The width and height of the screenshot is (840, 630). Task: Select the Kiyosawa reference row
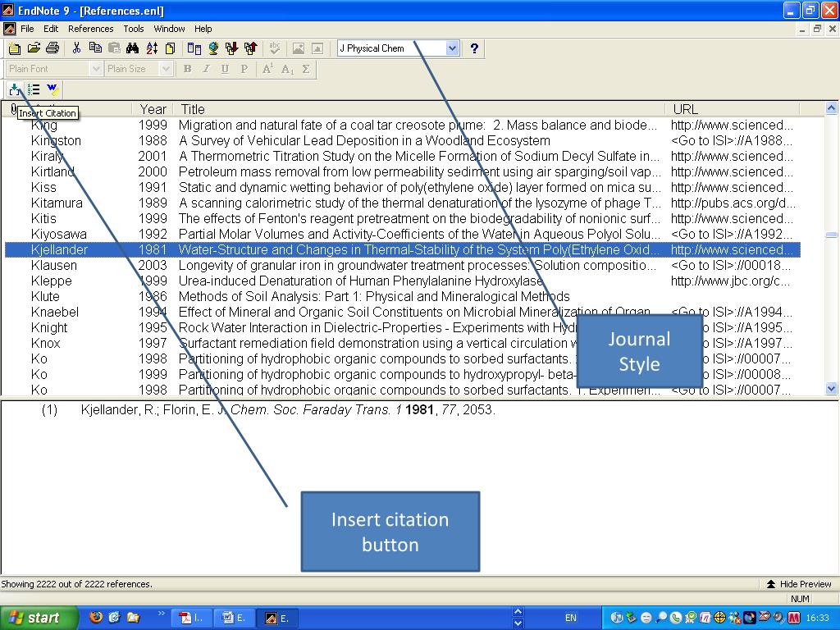pyautogui.click(x=402, y=234)
